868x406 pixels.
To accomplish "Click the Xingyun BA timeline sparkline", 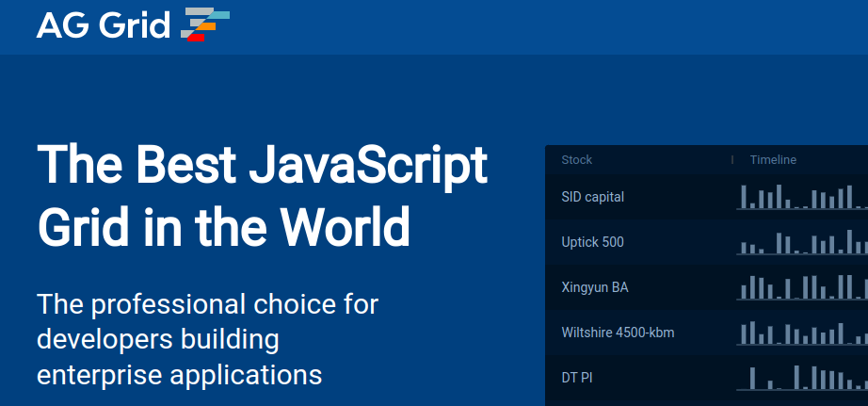I will (802, 287).
